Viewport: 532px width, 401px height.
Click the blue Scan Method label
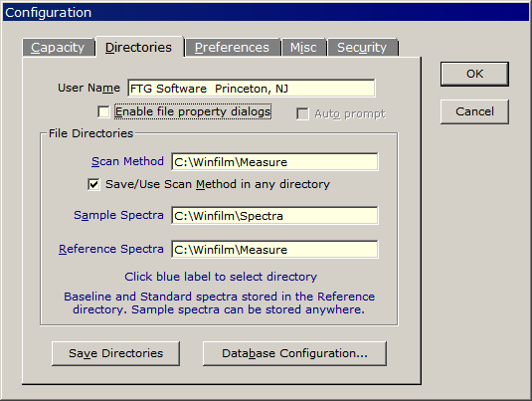click(127, 161)
